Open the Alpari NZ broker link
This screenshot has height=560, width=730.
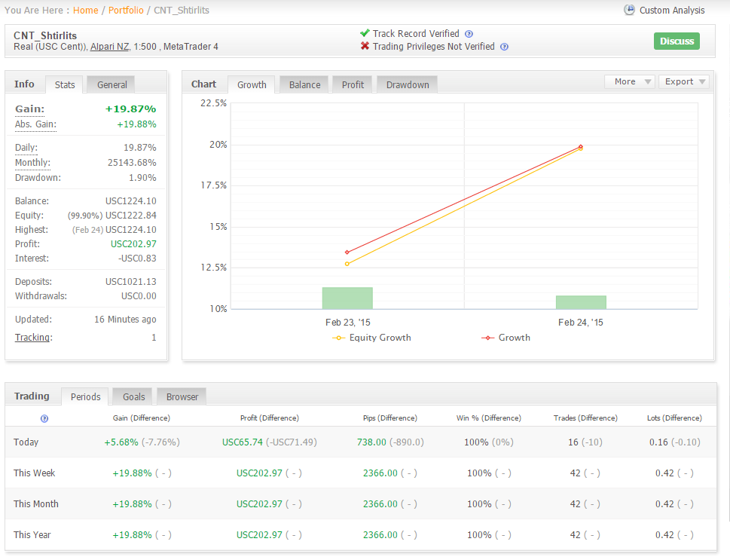coord(109,47)
